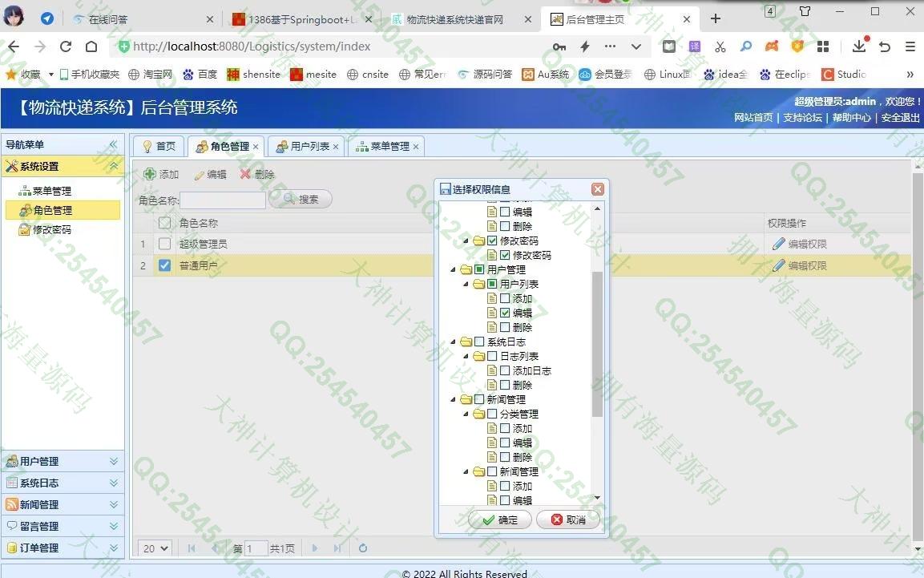Click the green plus 添加 toolbar button
Viewport: 924px width, 578px height.
point(161,175)
